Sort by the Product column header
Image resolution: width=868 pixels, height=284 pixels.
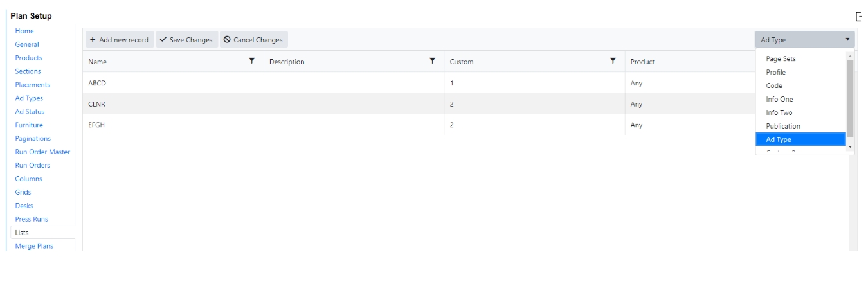(642, 62)
